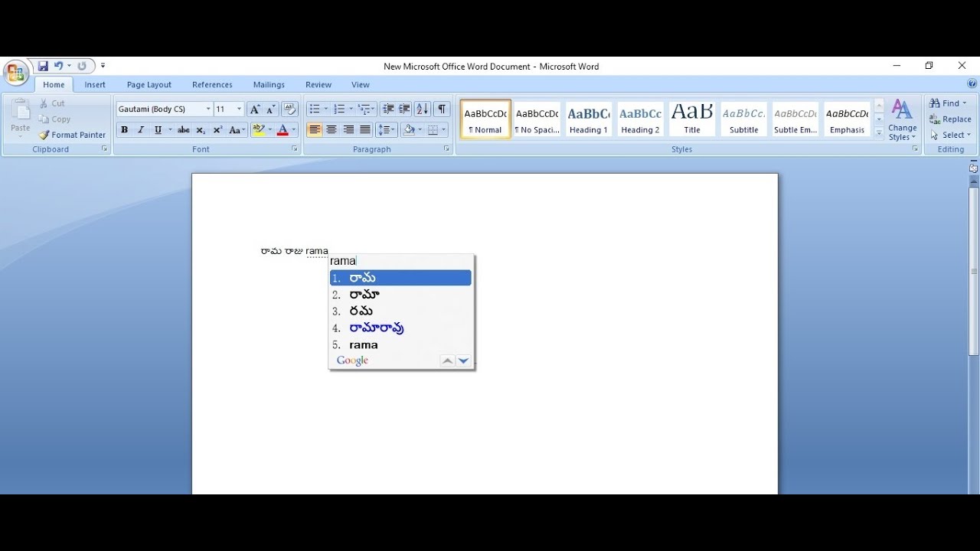Toggle italic formatting
Image resolution: width=980 pixels, height=551 pixels.
141,130
